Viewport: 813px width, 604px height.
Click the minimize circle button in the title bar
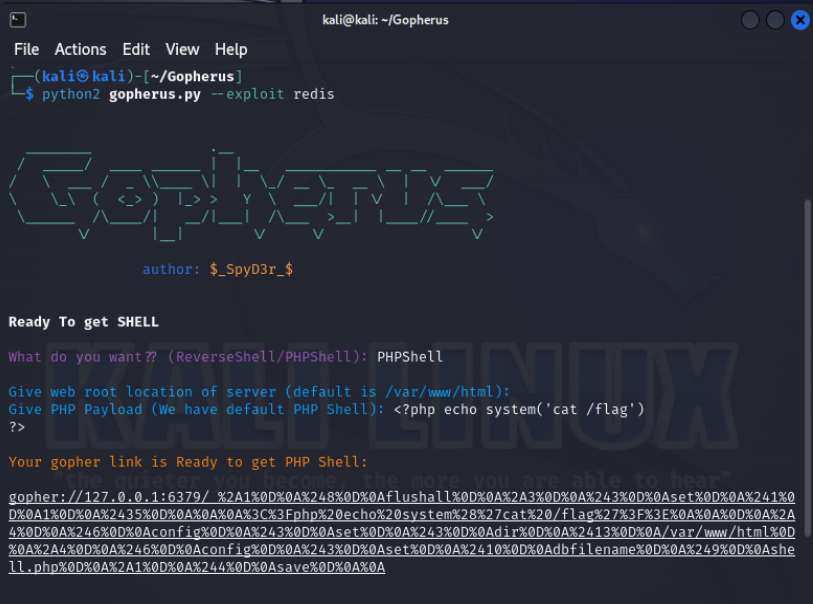[x=750, y=20]
